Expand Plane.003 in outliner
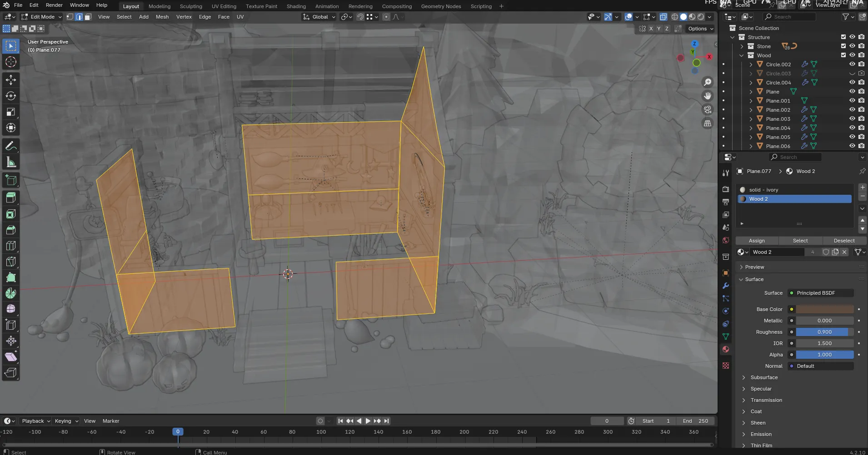The image size is (868, 455). [x=751, y=119]
